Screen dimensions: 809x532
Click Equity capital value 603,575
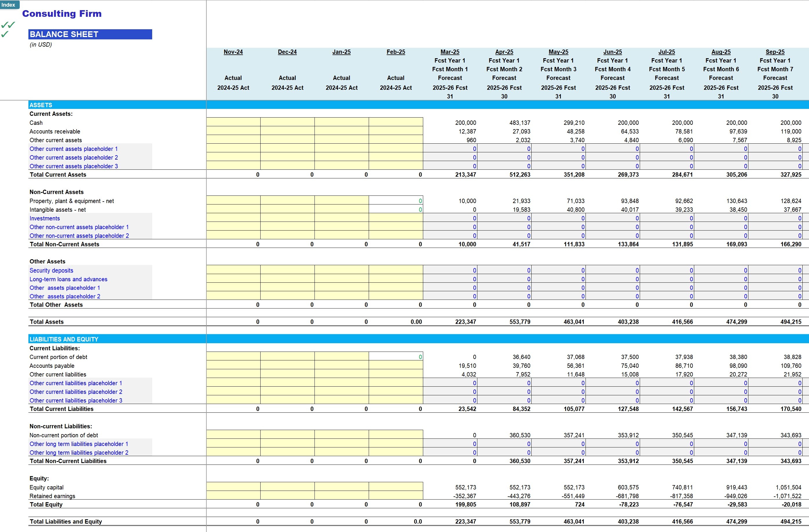point(628,487)
